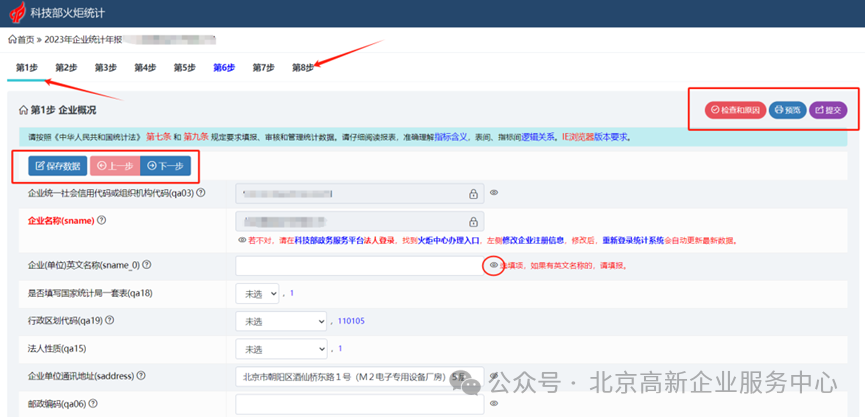Switch to the 第6步 tab
This screenshot has width=865, height=417.
point(224,68)
